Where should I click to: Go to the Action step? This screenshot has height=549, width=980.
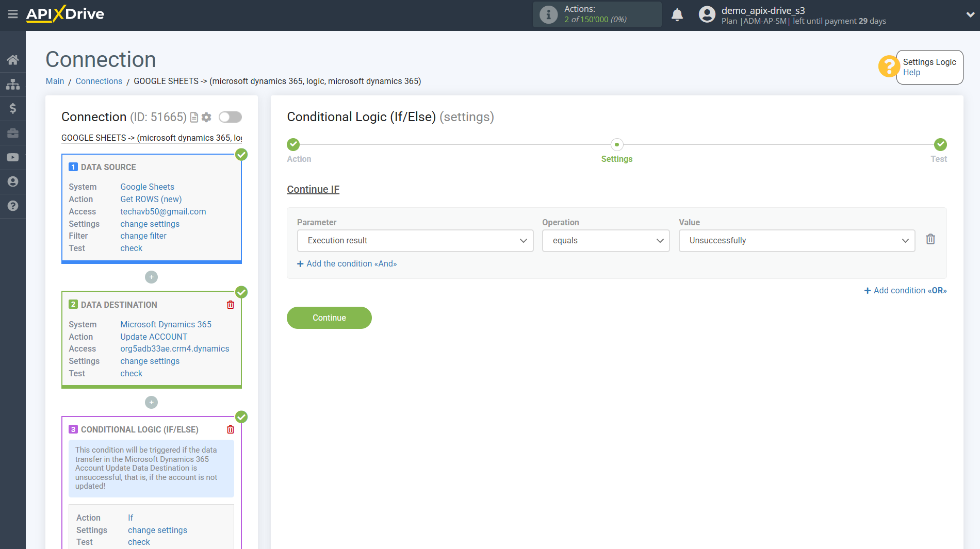pos(293,144)
